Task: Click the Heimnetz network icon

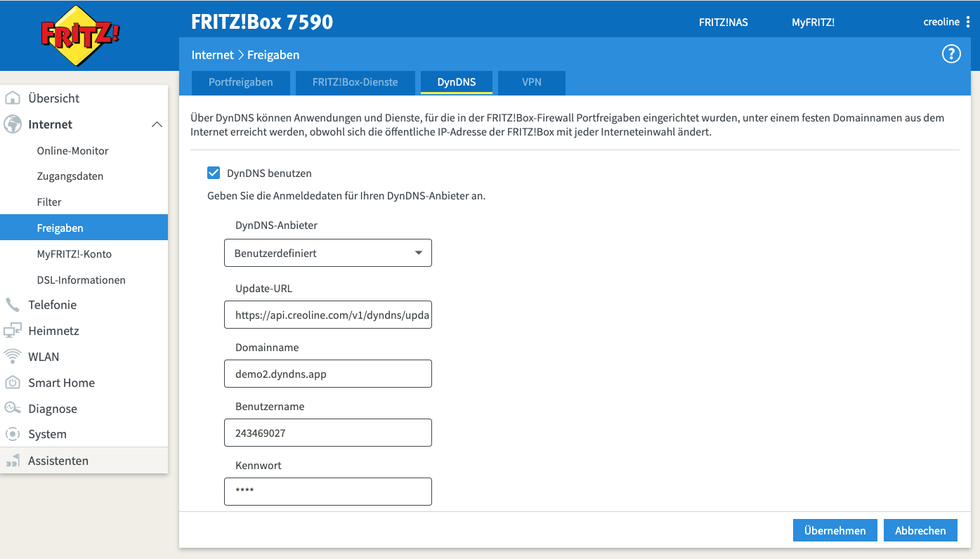Action: (13, 331)
